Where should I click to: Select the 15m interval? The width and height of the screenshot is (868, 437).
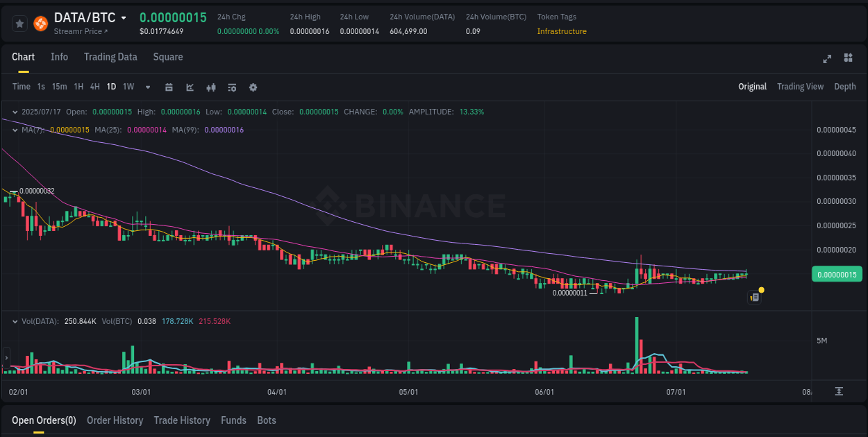click(58, 87)
